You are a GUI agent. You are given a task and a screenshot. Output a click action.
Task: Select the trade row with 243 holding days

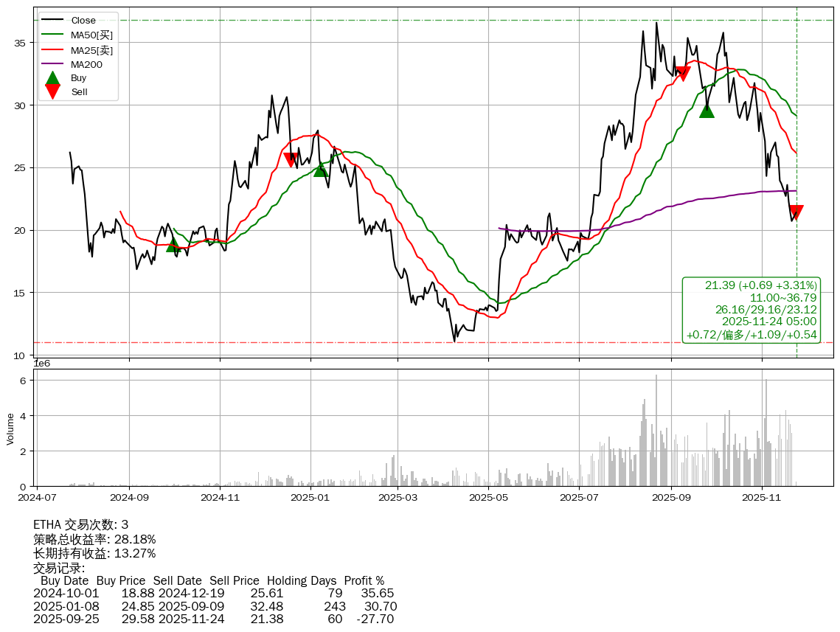click(x=215, y=606)
